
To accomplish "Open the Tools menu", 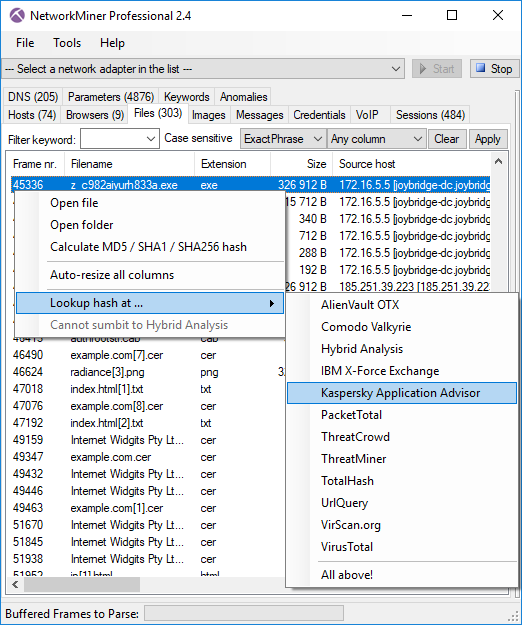I will click(x=67, y=43).
